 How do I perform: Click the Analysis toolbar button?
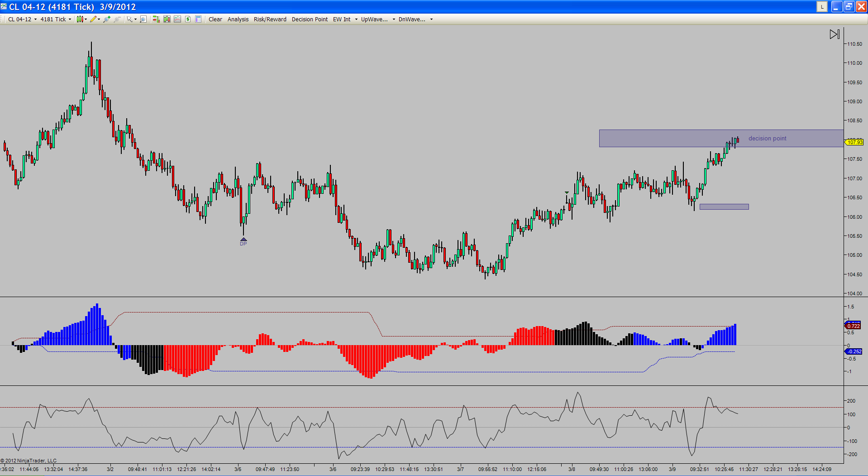point(238,19)
